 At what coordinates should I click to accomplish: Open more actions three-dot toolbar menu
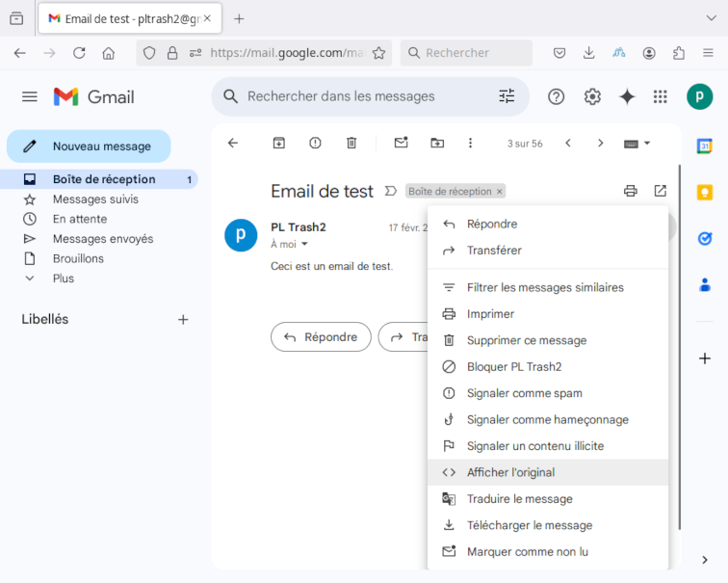pos(470,143)
